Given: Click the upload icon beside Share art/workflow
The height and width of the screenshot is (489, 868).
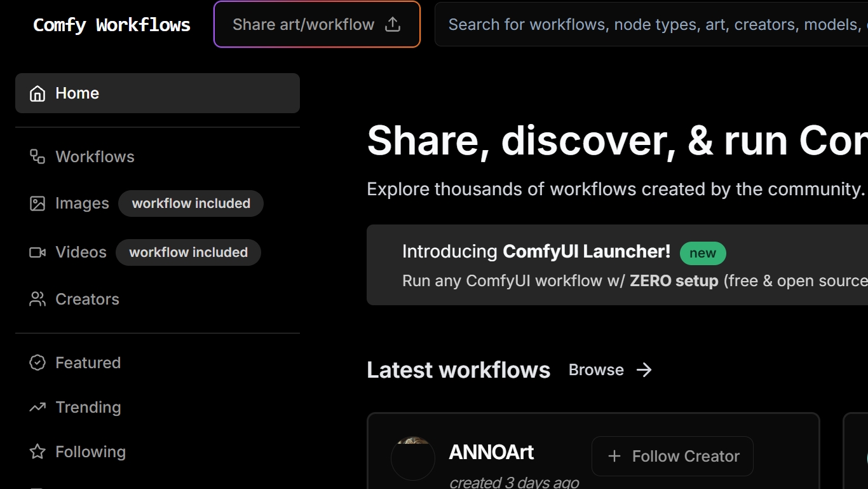Looking at the screenshot, I should point(393,24).
